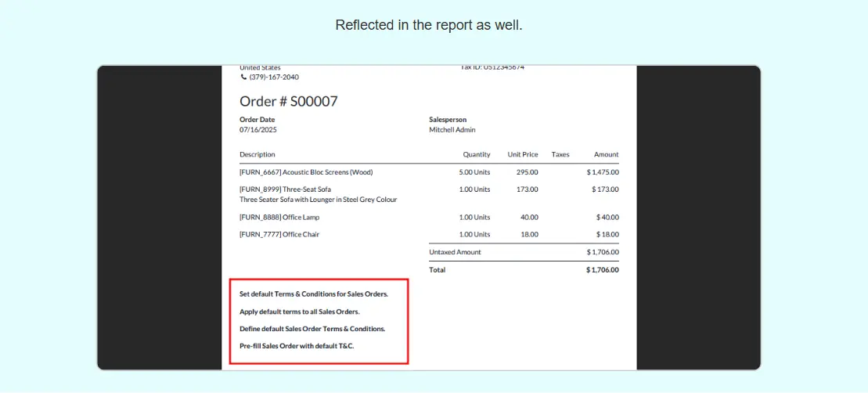
Task: Click the Order Date value 07/16/2025
Action: [258, 130]
